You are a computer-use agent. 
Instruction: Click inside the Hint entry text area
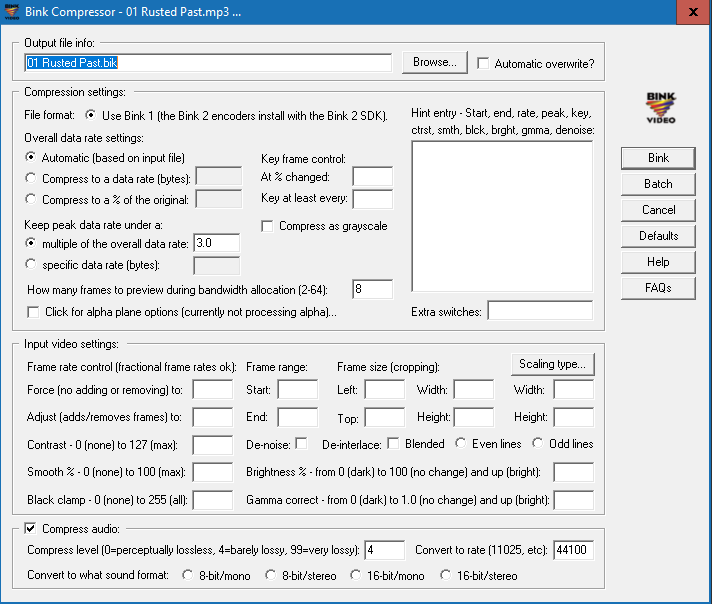click(x=502, y=216)
